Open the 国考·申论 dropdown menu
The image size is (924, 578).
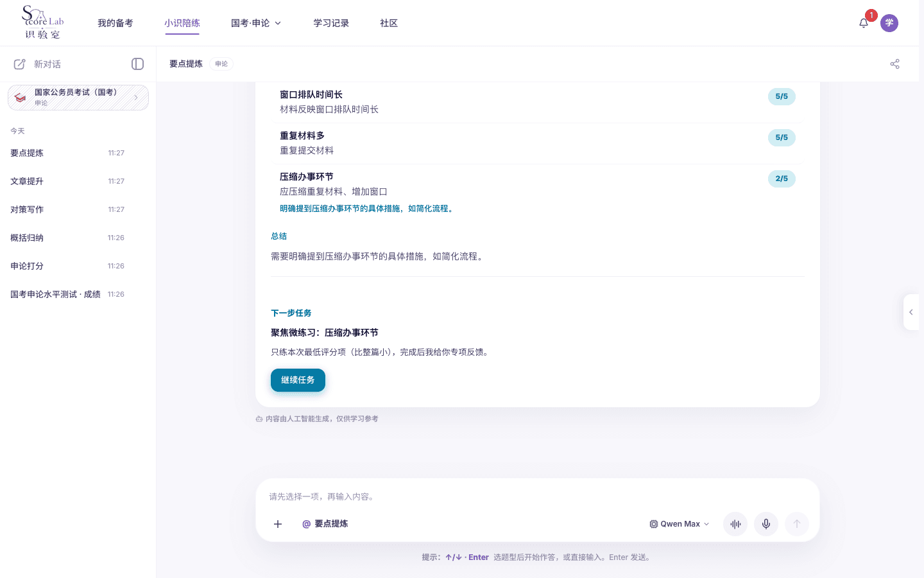(256, 23)
